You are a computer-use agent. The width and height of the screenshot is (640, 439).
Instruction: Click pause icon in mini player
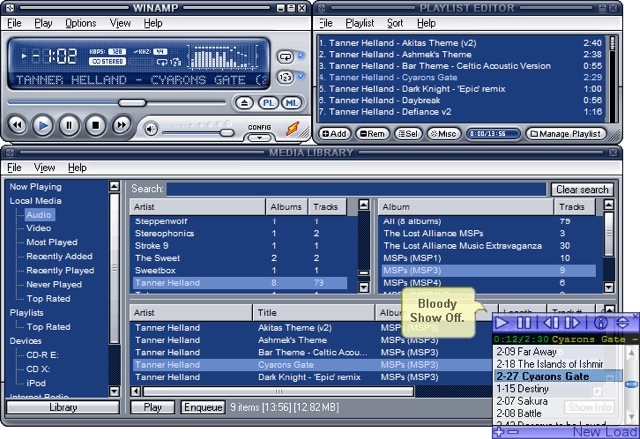(524, 323)
